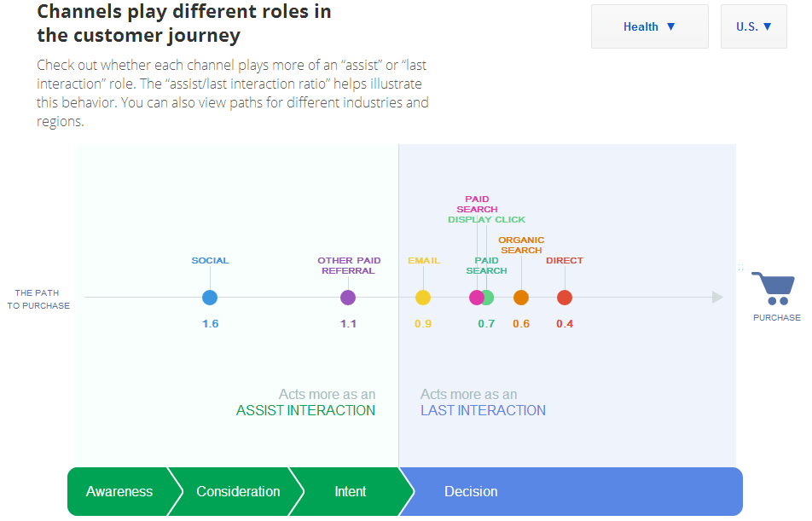The image size is (812, 521).
Task: Click the Assist Interaction text
Action: pyautogui.click(x=305, y=410)
